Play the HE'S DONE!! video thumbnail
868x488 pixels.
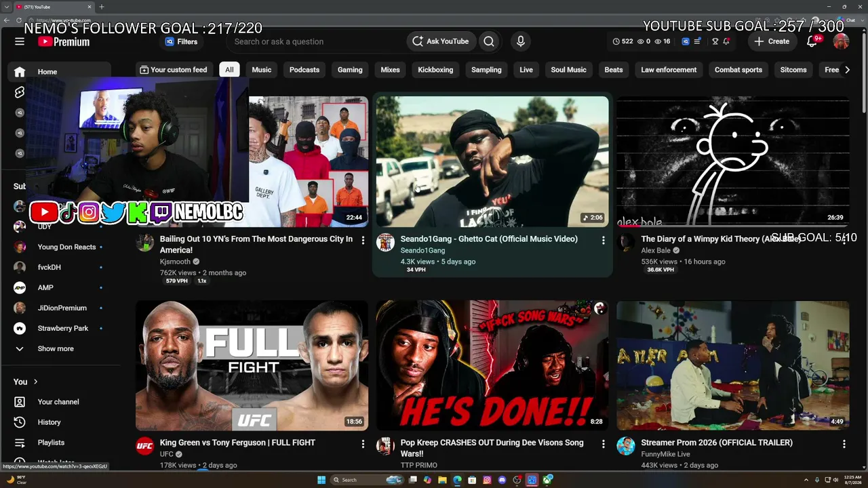coord(492,366)
